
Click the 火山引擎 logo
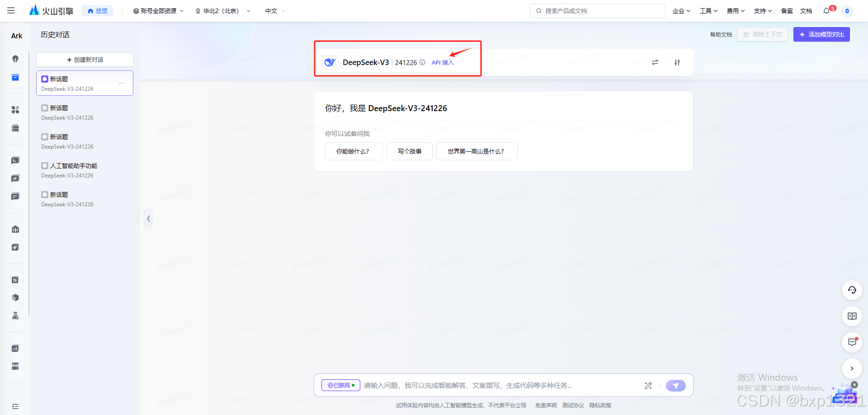tap(51, 10)
